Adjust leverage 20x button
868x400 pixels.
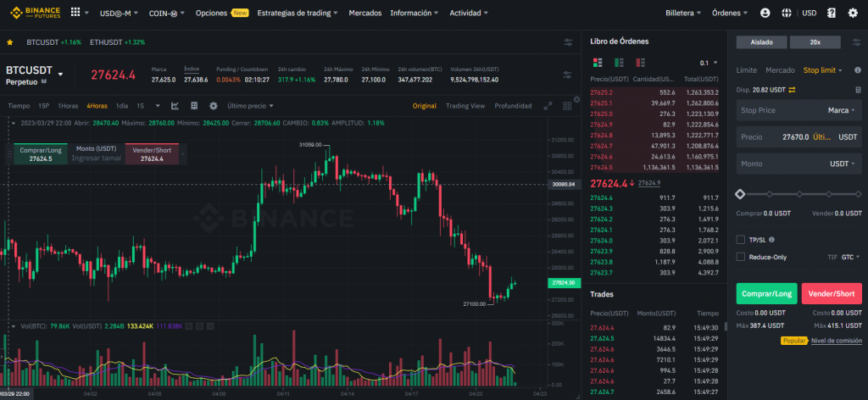click(815, 42)
